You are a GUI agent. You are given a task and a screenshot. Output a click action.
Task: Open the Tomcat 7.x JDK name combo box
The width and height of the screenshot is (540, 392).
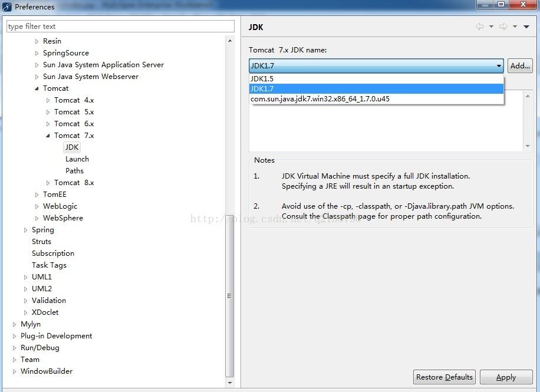pos(376,66)
